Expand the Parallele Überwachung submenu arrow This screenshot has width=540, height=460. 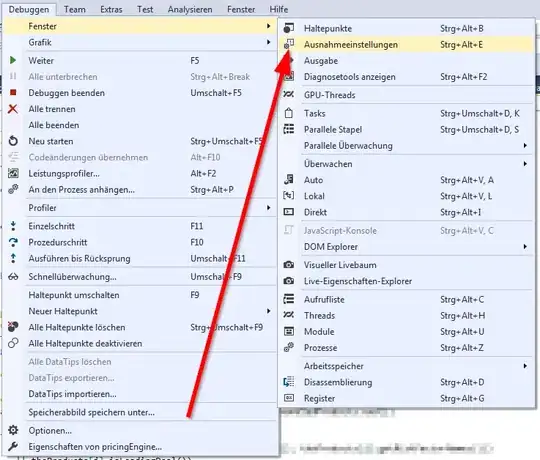point(525,145)
